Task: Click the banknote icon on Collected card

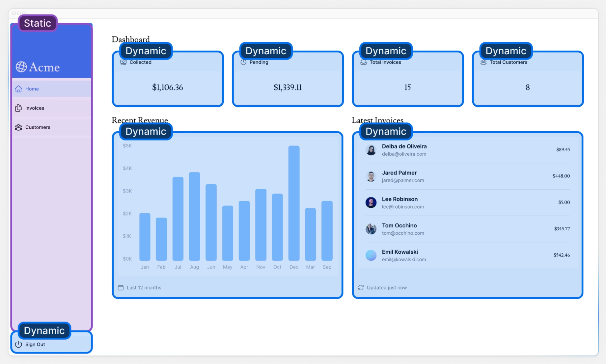Action: pyautogui.click(x=124, y=62)
